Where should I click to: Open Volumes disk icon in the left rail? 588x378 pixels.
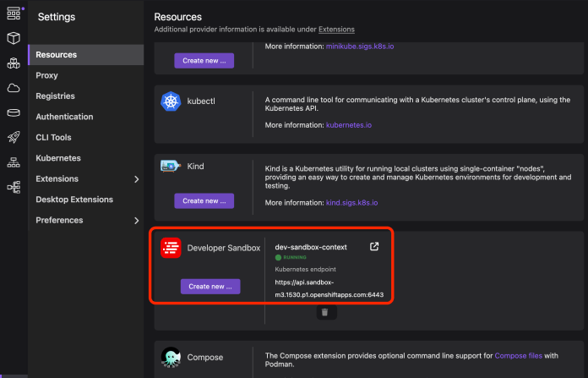[x=14, y=112]
